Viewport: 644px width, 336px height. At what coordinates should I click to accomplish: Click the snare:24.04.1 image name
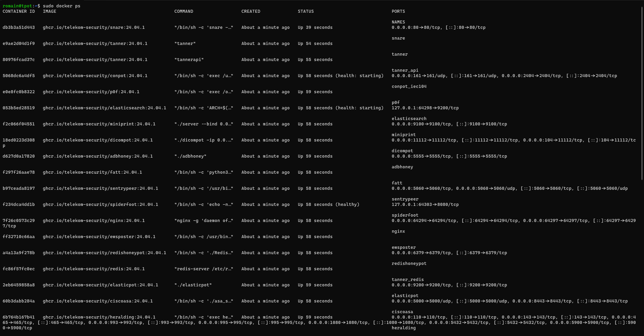[94, 27]
